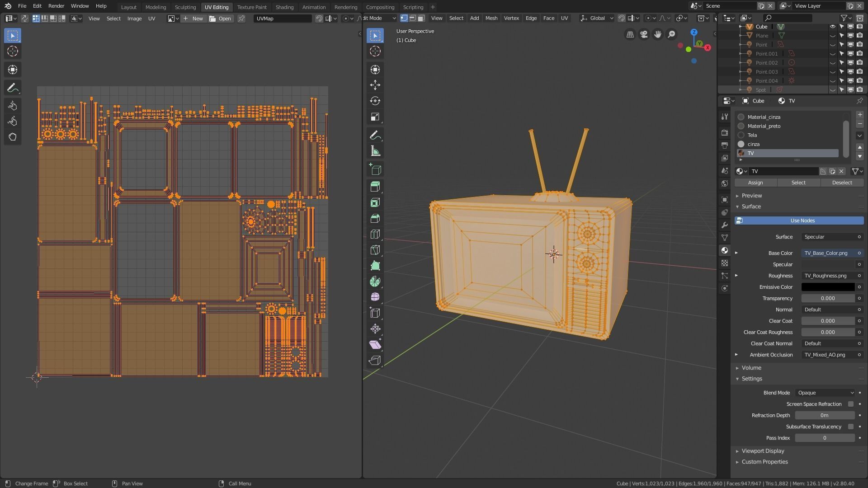868x488 pixels.
Task: Click the Transparency value slider
Action: tap(828, 298)
